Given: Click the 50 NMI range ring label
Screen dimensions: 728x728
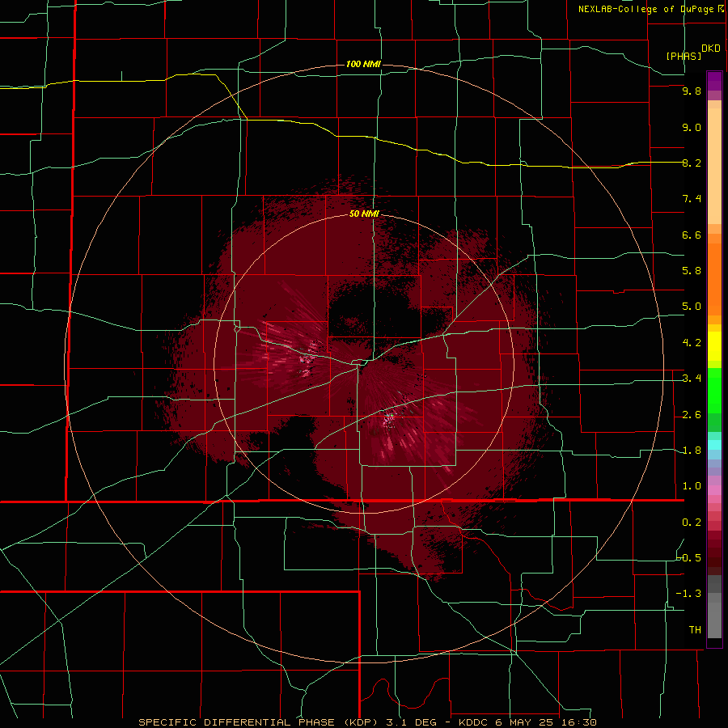Looking at the screenshot, I should 364,214.
